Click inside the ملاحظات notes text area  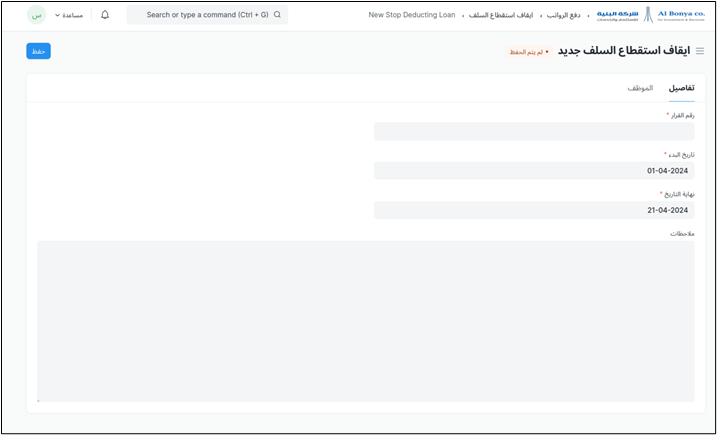pyautogui.click(x=366, y=320)
